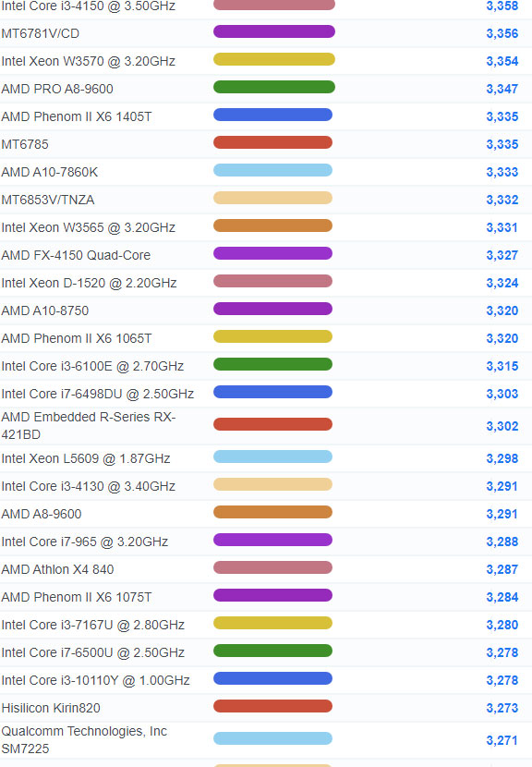
Task: Open Intel Xeon L5609 @ 1.87GHz link
Action: point(86,459)
